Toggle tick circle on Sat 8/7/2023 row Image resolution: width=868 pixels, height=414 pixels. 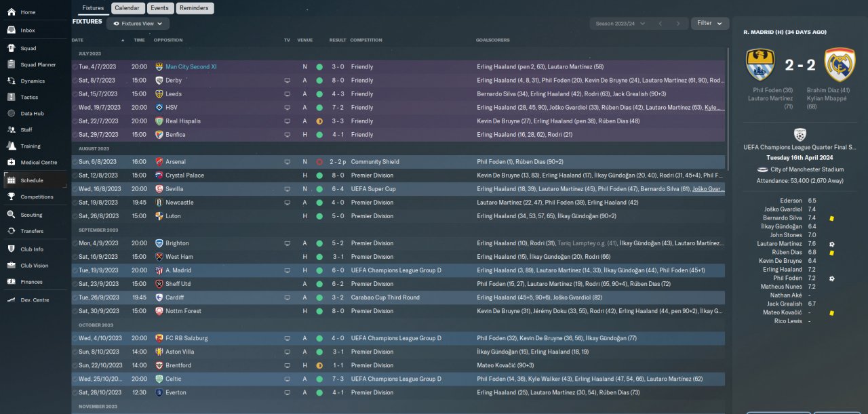click(x=75, y=81)
